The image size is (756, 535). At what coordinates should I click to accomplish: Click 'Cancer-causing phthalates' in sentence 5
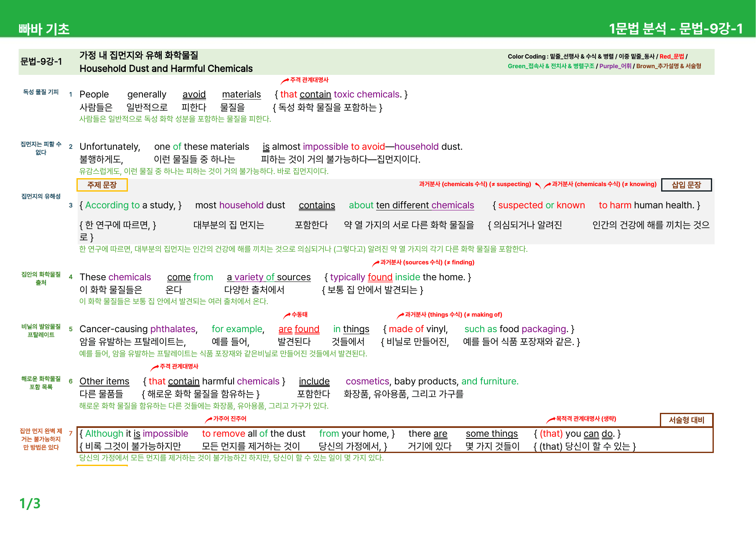(138, 329)
